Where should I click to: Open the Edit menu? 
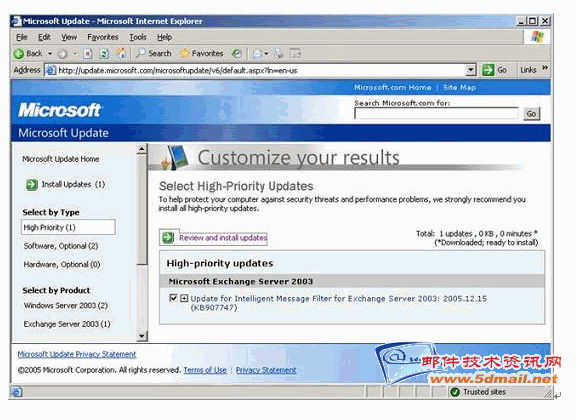tap(44, 37)
